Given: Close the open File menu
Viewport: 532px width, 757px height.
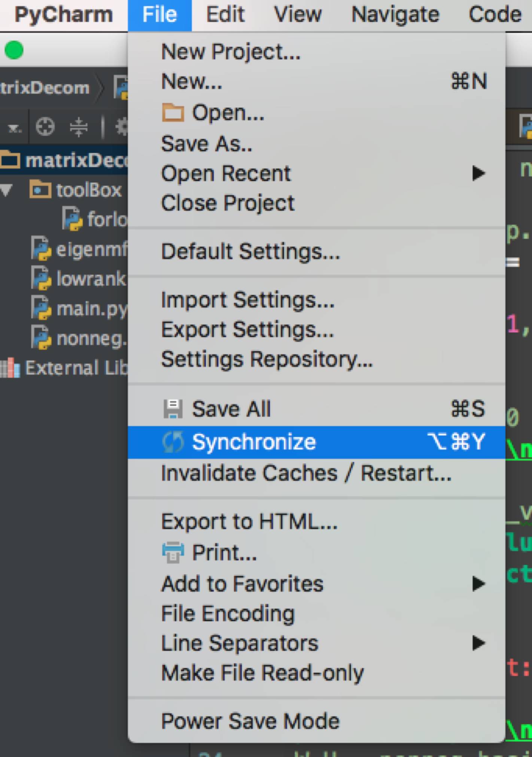Looking at the screenshot, I should click(159, 15).
